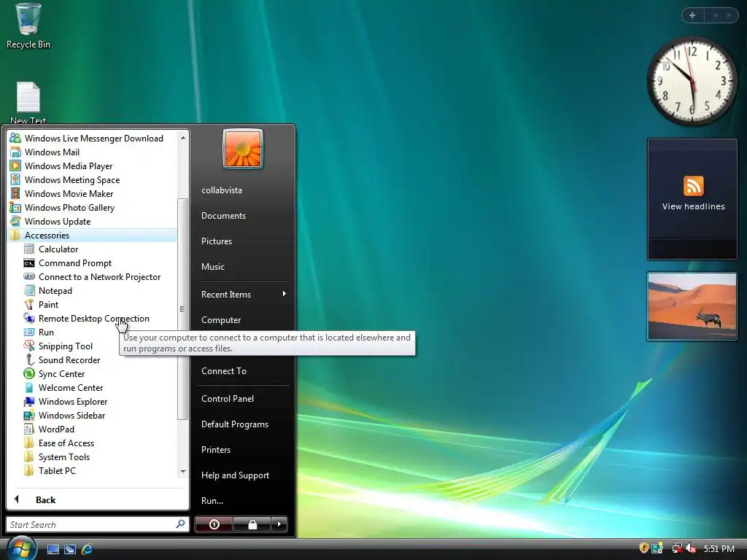Open Windows Sidebar from the list
747x560 pixels.
click(99, 415)
